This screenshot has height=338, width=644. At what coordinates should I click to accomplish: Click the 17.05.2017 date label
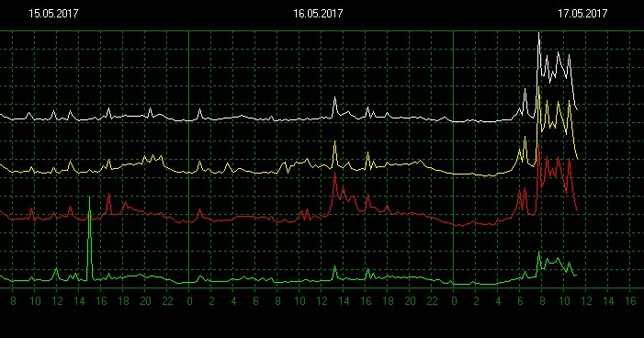tap(582, 14)
